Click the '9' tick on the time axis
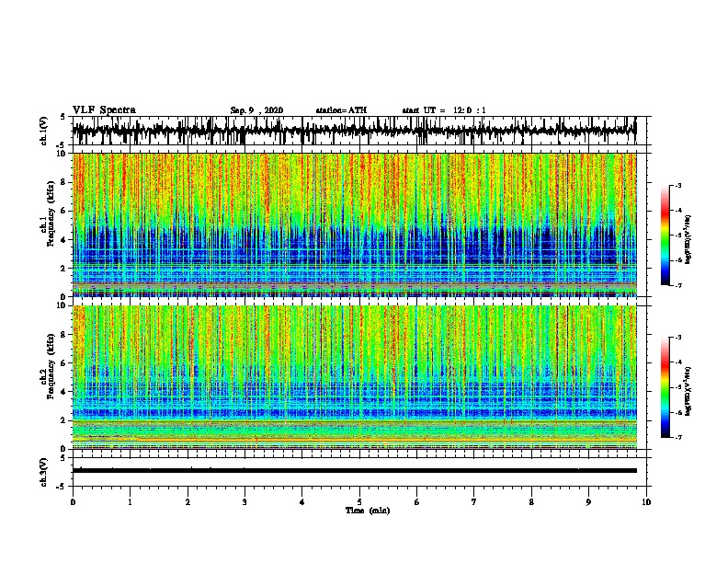 click(588, 502)
